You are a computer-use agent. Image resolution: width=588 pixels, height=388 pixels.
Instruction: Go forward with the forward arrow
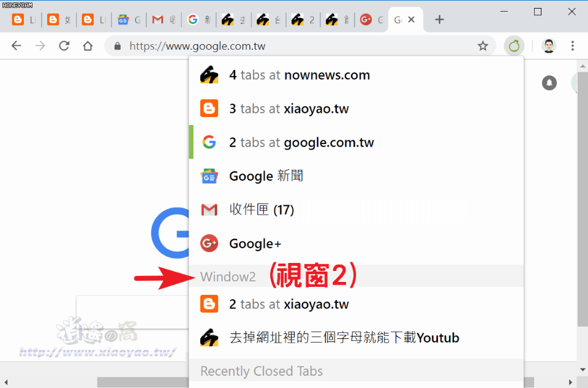pyautogui.click(x=40, y=46)
